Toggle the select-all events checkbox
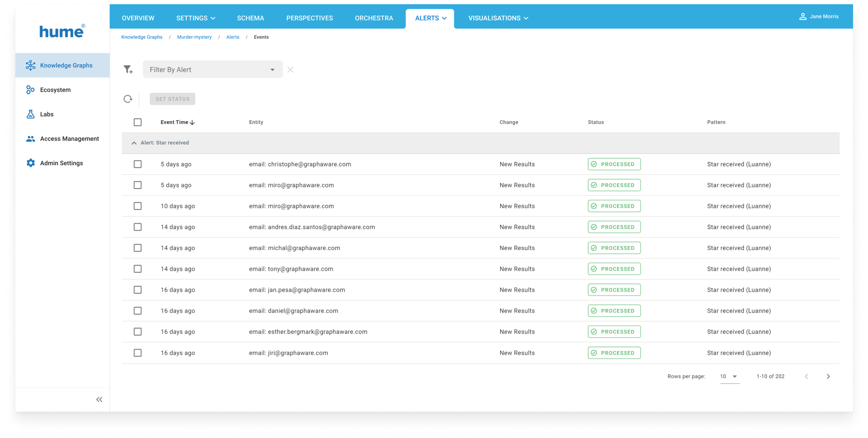The width and height of the screenshot is (868, 438). (138, 122)
